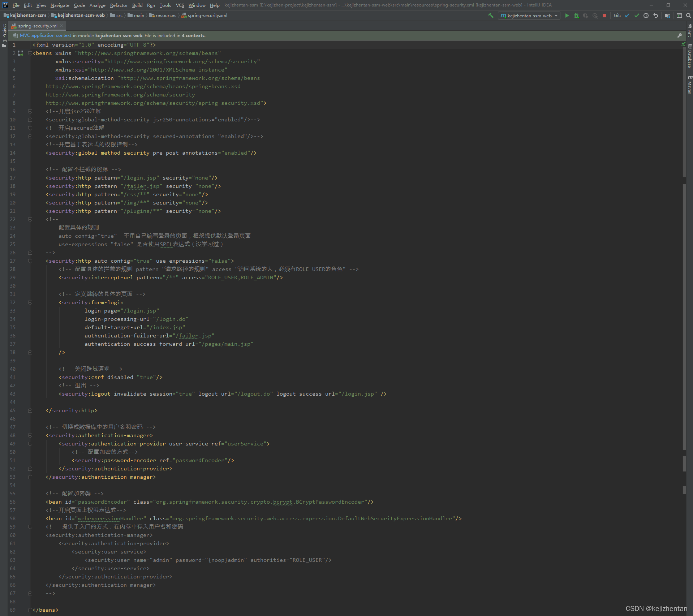Open the kejizhentan-ssm-web run configuration dropdown
Viewport: 693px width, 616px height.
529,16
